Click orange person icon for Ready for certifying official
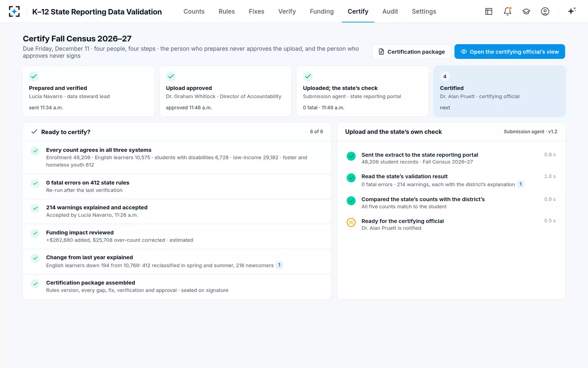The height and width of the screenshot is (368, 588). click(x=351, y=222)
